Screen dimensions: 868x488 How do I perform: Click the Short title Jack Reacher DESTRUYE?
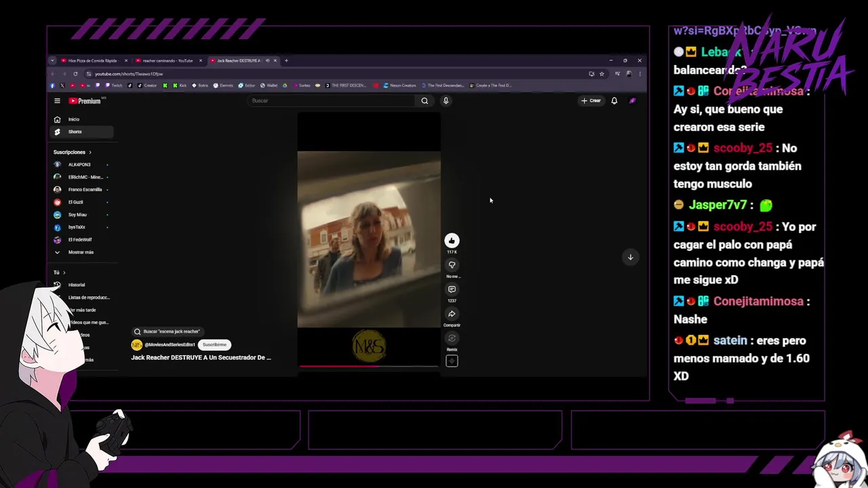201,357
